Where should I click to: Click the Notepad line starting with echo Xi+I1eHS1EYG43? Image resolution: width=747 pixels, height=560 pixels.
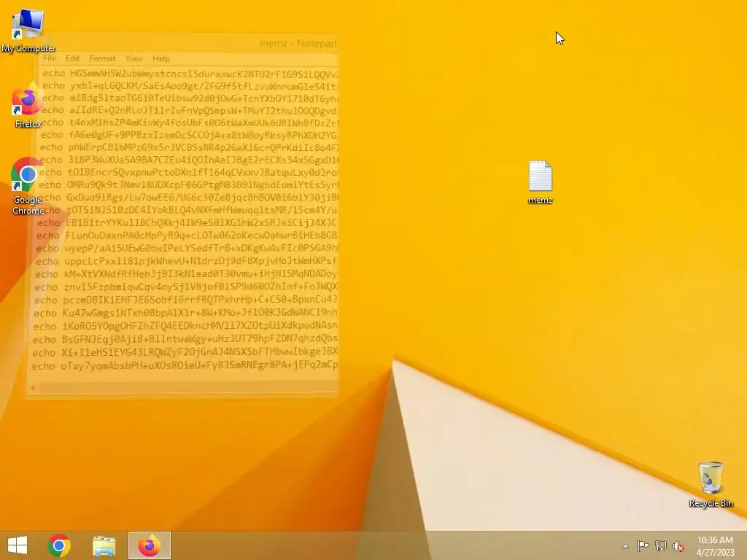[x=185, y=352]
